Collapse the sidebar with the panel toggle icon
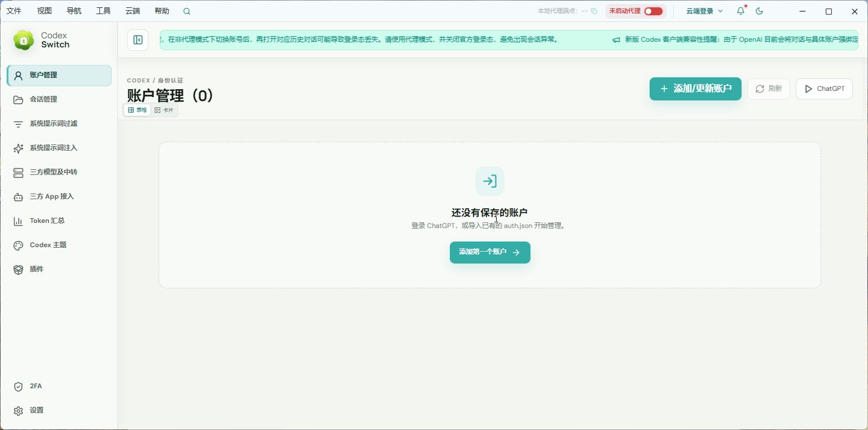Image resolution: width=868 pixels, height=430 pixels. [x=138, y=40]
